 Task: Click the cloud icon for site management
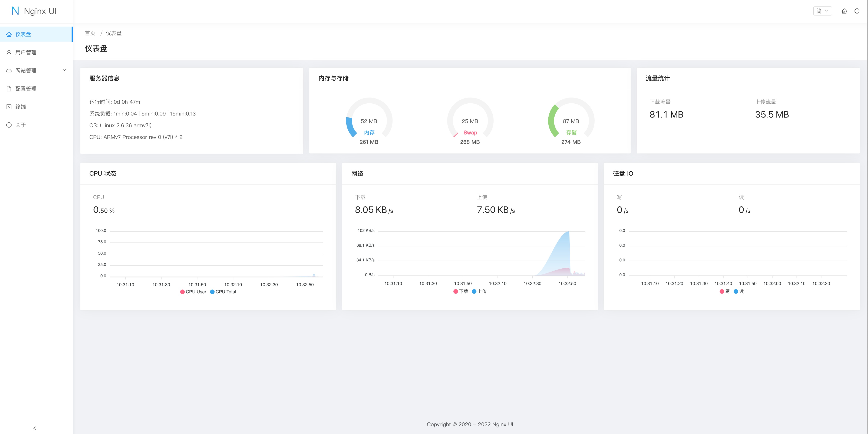pos(9,71)
